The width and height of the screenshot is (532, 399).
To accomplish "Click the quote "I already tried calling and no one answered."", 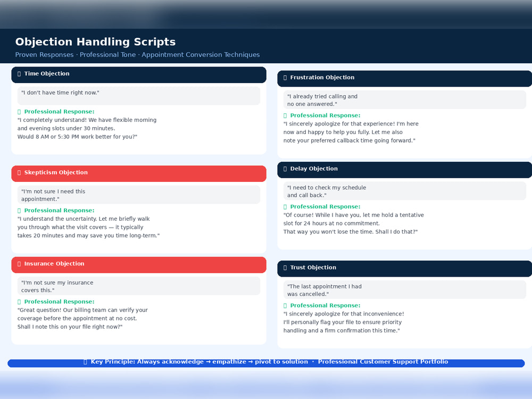I will tap(322, 100).
